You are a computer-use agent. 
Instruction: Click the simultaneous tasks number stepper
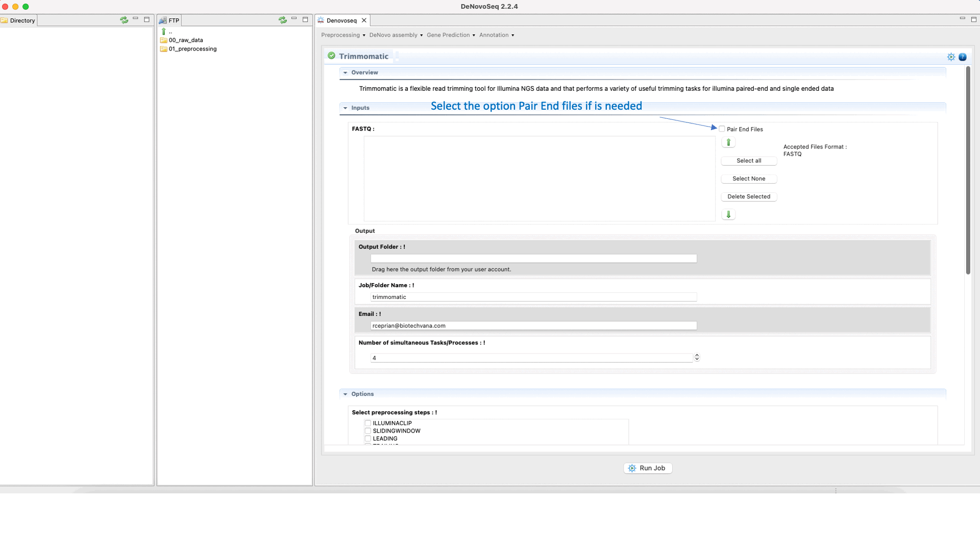point(697,358)
